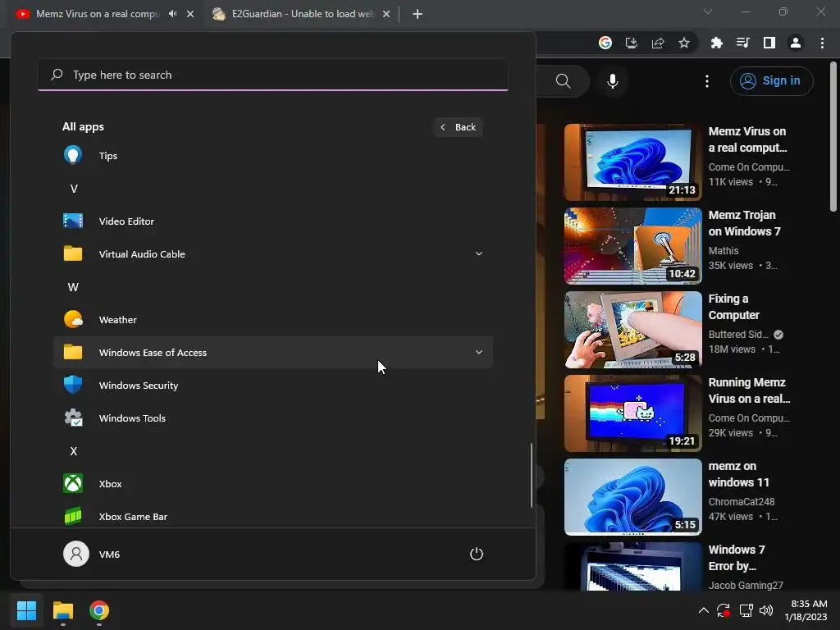Bookmark this tab with the star
The height and width of the screenshot is (630, 840).
[684, 43]
